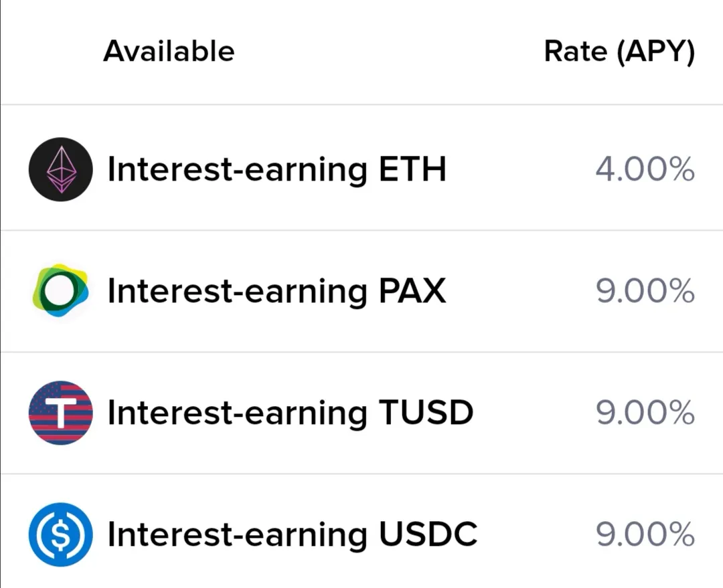
Task: Tap the TrueUSD flag icon
Action: tap(60, 413)
